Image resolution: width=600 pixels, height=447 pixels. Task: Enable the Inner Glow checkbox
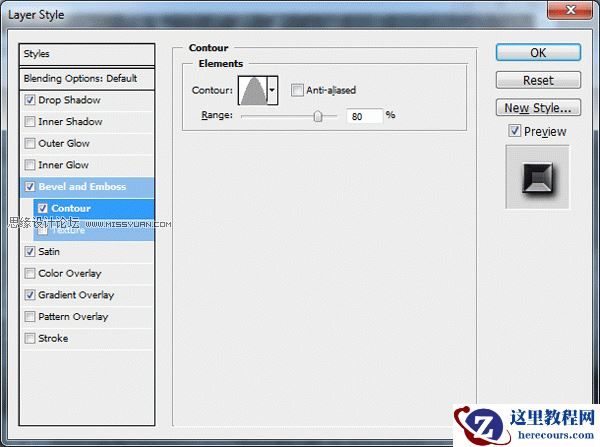tap(30, 165)
